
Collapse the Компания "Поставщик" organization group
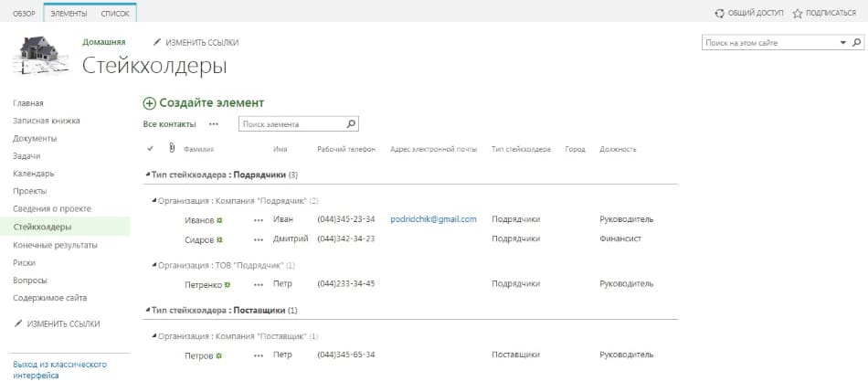[x=154, y=336]
